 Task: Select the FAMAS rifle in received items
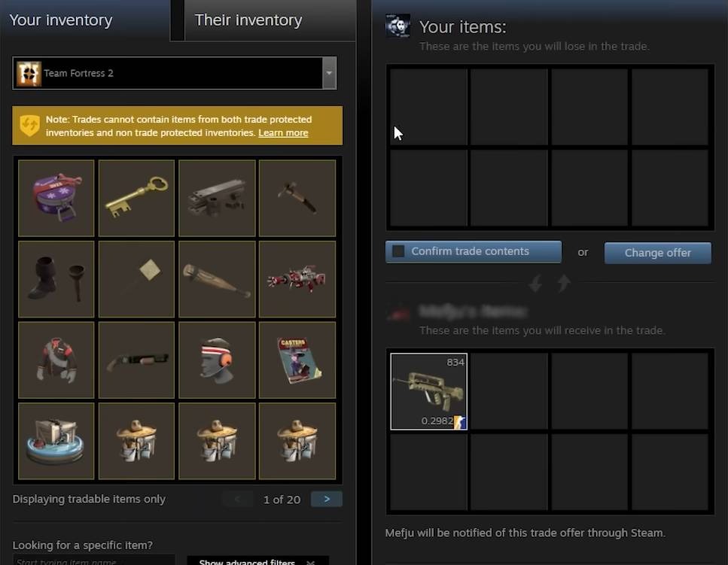(428, 391)
